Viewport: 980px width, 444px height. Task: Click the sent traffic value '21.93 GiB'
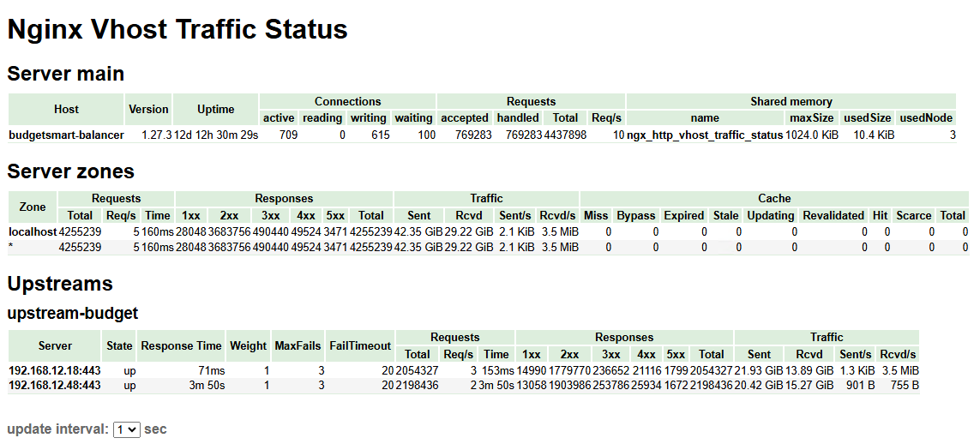tap(759, 370)
